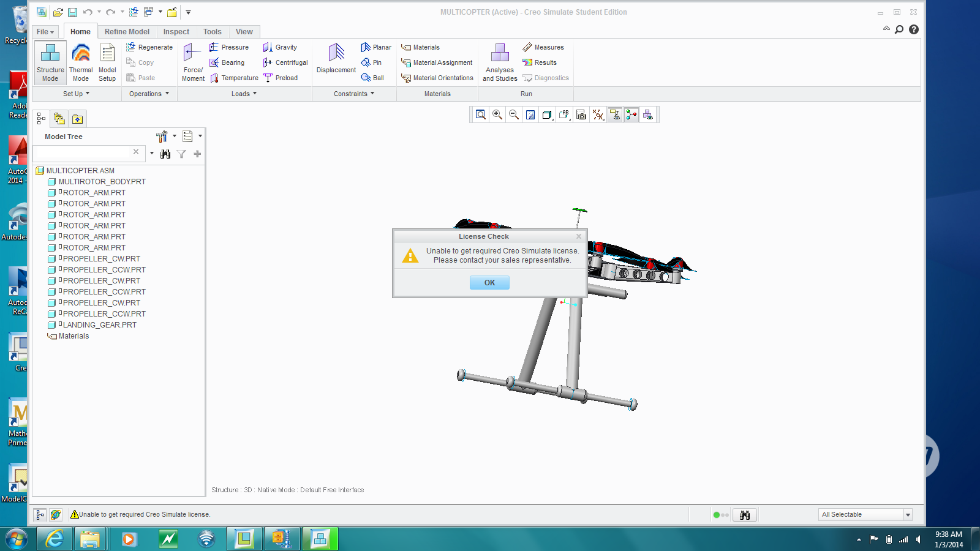
Task: Add a Pin constraint
Action: pyautogui.click(x=371, y=62)
